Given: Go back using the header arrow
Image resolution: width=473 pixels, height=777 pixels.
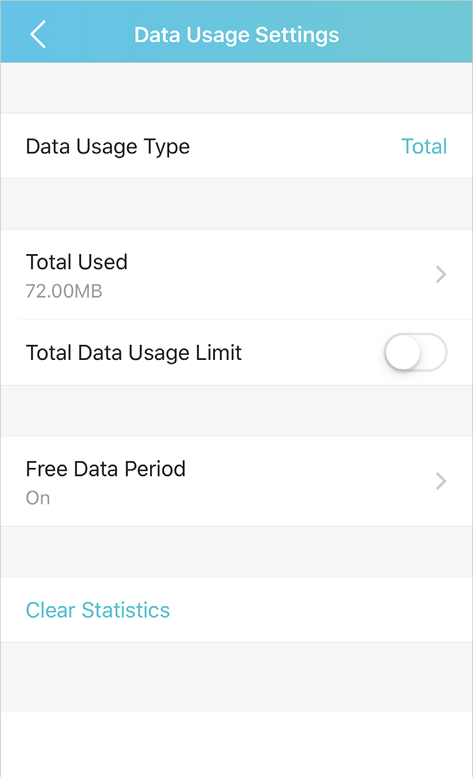Looking at the screenshot, I should tap(38, 34).
